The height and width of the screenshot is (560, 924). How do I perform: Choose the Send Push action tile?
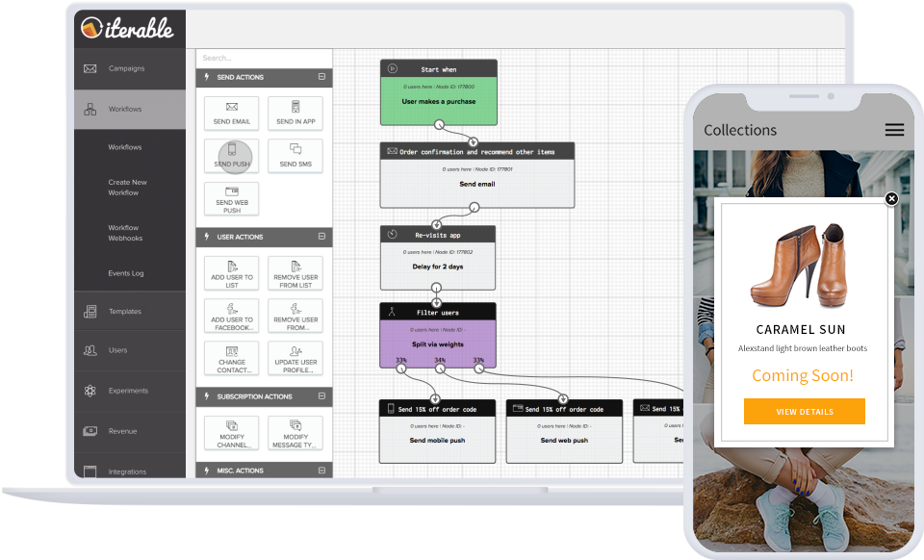pyautogui.click(x=232, y=155)
